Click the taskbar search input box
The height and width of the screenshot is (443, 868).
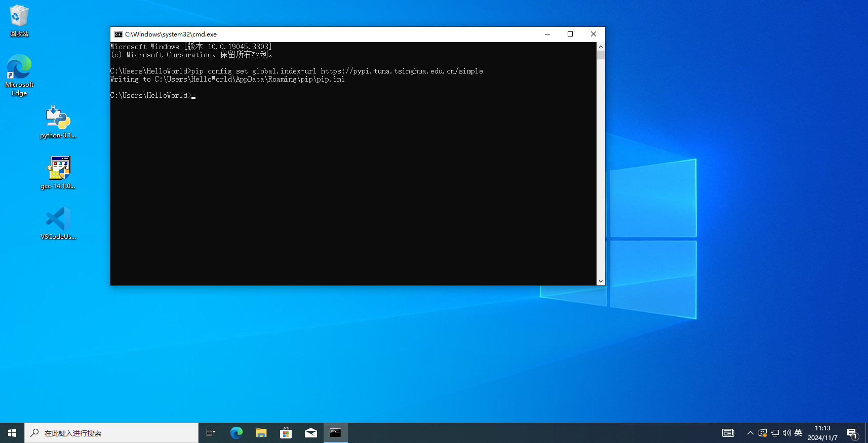point(111,433)
